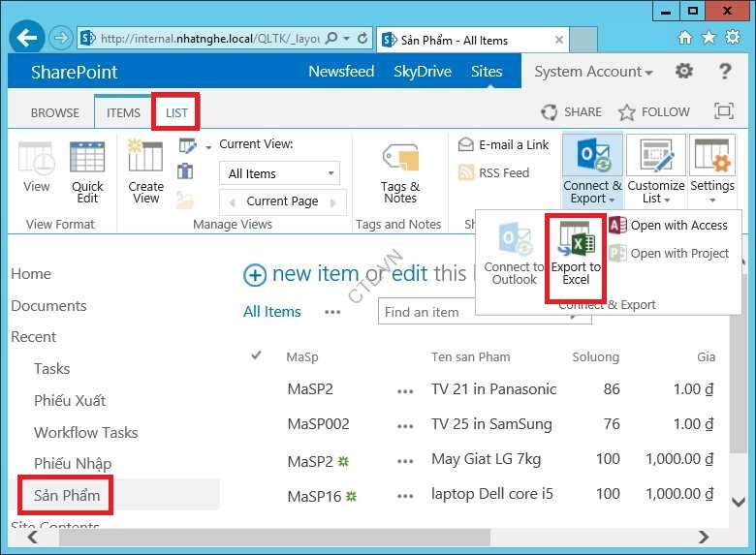Screen dimensions: 756x555
Task: Click the focus on content icon
Action: pos(724,110)
